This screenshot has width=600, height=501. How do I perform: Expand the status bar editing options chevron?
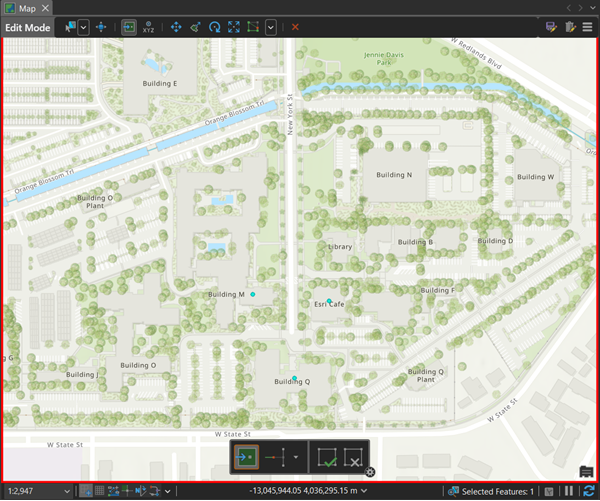point(168,491)
